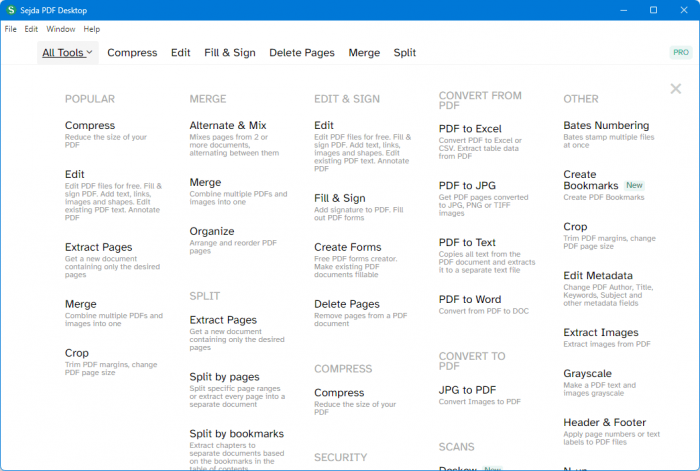Open Merge under the Popular section
Screen dimensions: 700x471
click(81, 304)
